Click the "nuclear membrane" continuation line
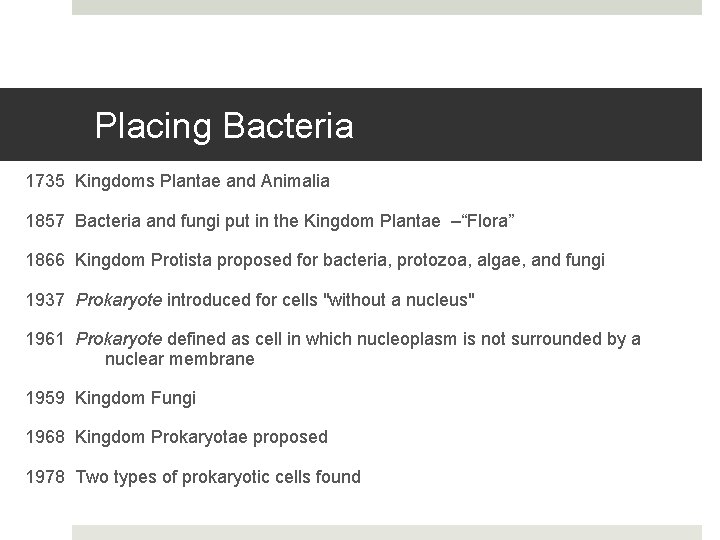 180,358
